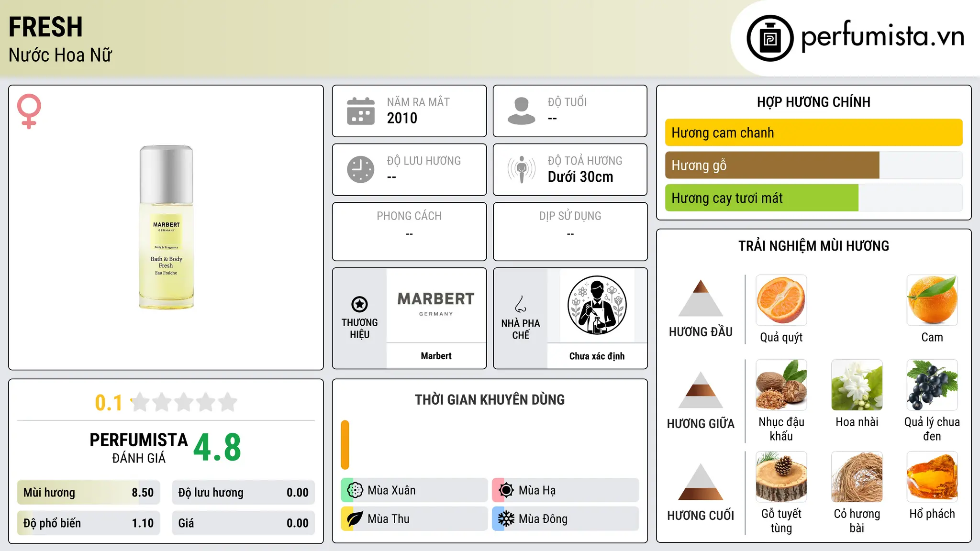Image resolution: width=980 pixels, height=551 pixels.
Task: Click the calendar icon beside Năm ra mắt
Action: click(x=361, y=111)
